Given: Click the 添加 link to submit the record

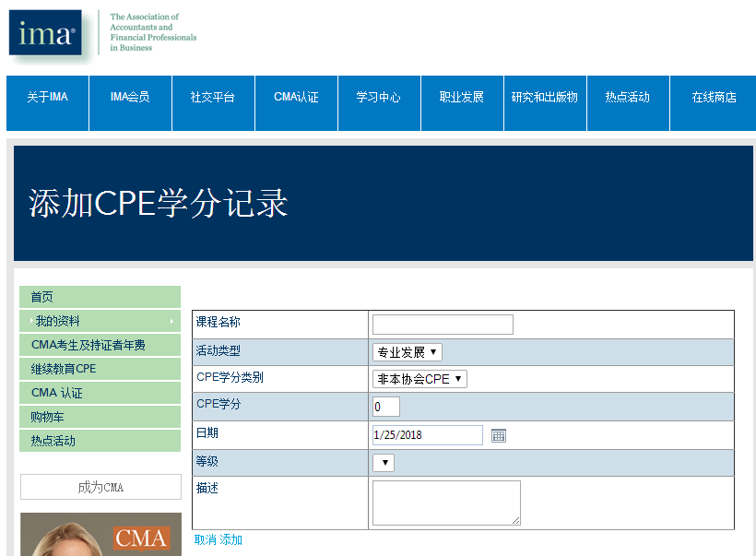Looking at the screenshot, I should (230, 539).
